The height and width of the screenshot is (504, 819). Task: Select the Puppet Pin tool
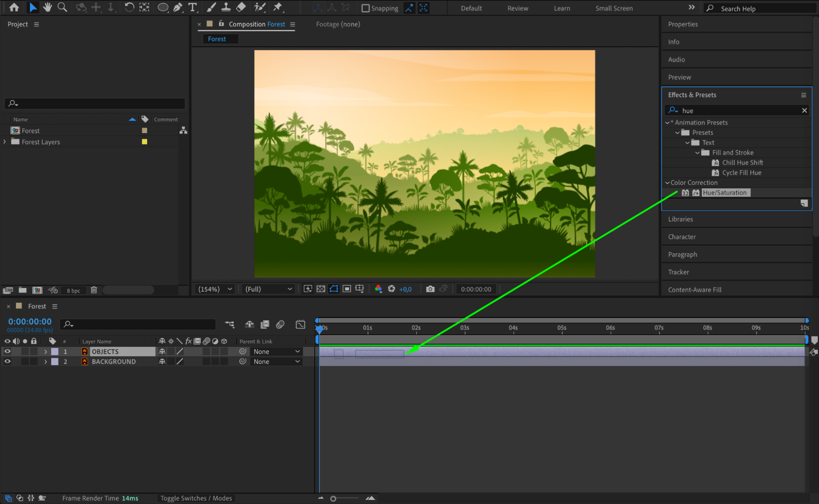(278, 7)
